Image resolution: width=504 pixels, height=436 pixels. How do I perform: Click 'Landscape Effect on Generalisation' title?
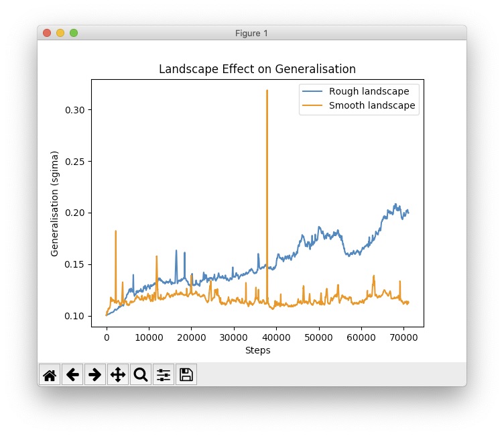pos(257,69)
